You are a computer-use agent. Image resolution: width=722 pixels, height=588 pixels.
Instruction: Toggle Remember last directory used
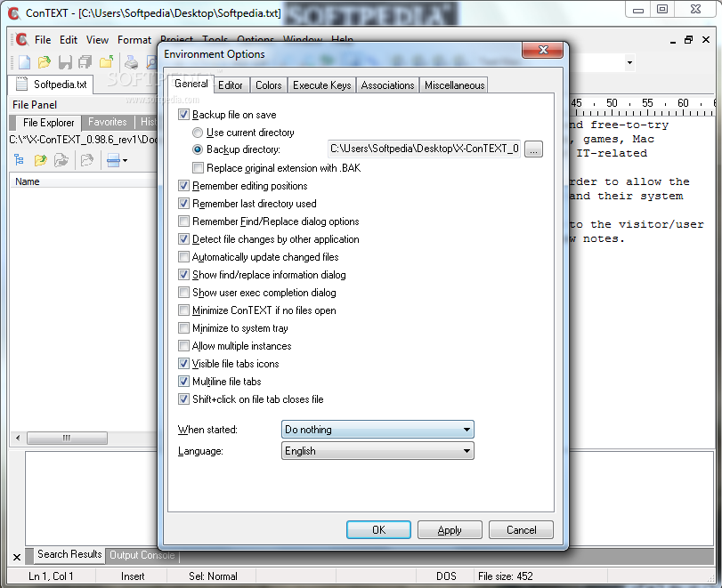point(183,204)
